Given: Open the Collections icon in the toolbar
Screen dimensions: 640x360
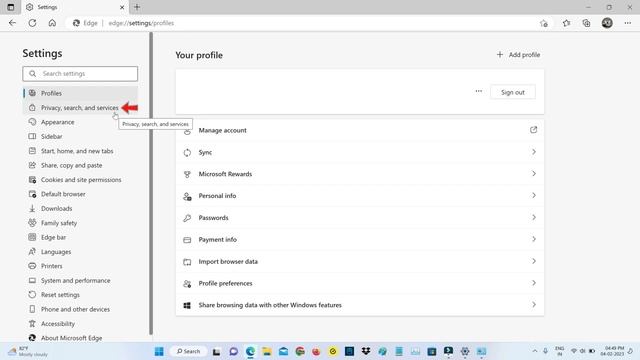Looking at the screenshot, I should point(586,23).
